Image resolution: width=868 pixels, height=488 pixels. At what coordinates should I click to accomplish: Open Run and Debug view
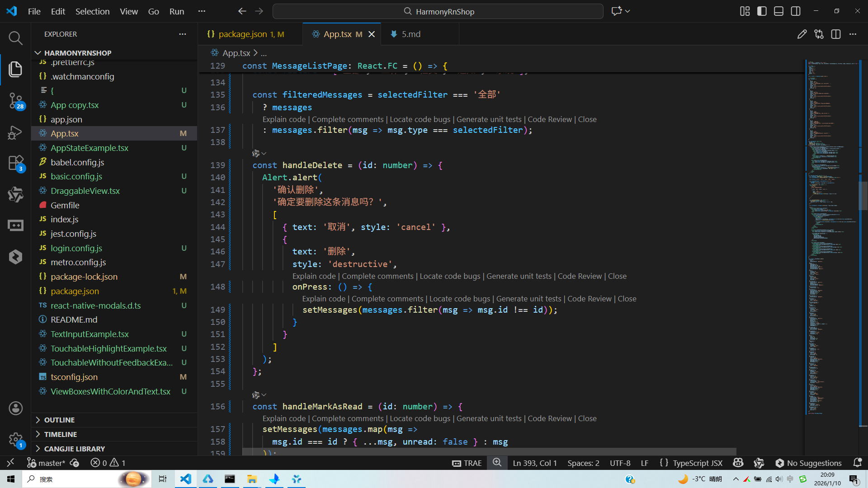tap(15, 132)
